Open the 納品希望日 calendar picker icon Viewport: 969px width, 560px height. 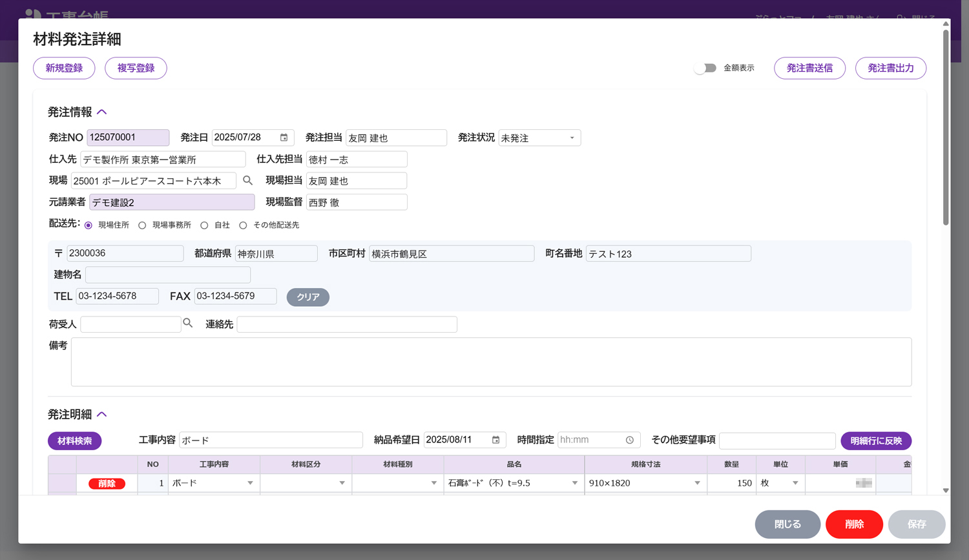click(496, 440)
